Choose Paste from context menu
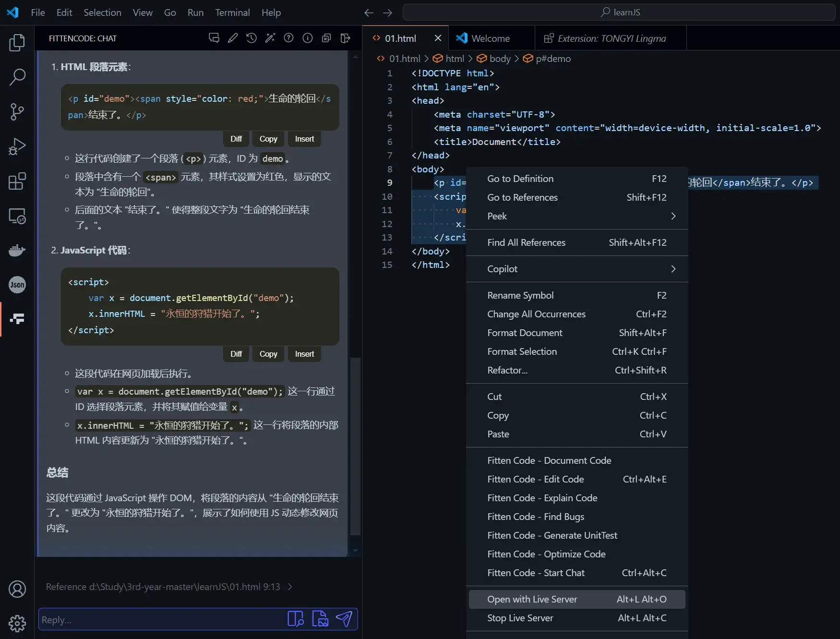Screen dimensions: 840x639 coord(577,434)
